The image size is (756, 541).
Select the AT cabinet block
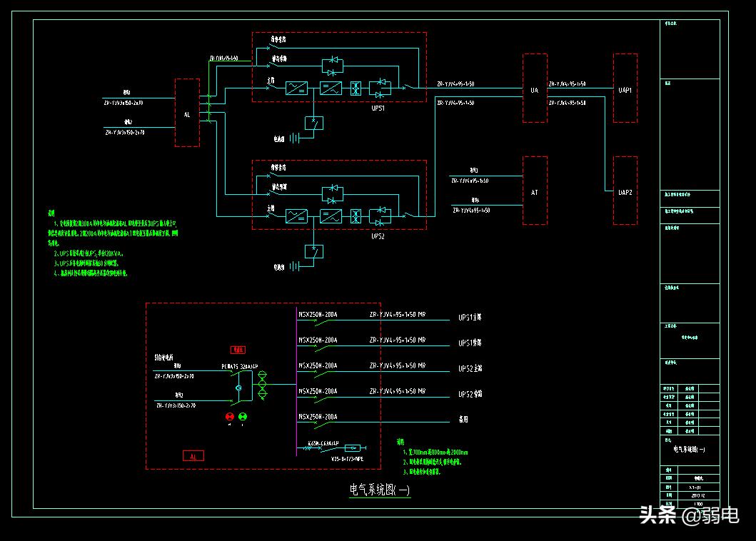535,191
